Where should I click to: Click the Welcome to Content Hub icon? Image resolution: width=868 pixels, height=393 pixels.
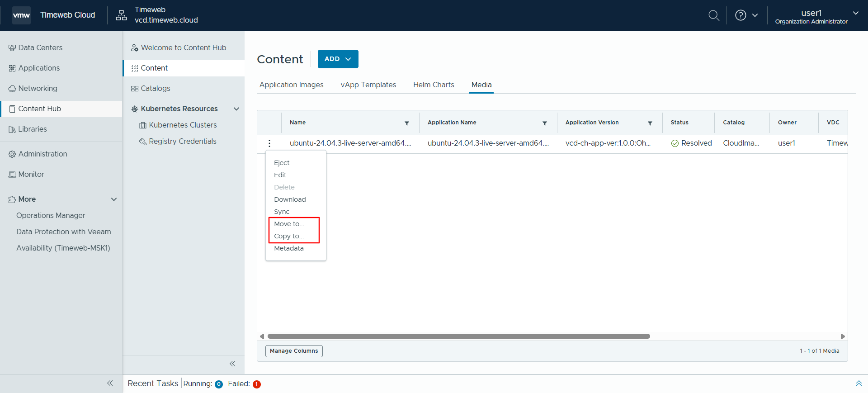click(x=135, y=48)
